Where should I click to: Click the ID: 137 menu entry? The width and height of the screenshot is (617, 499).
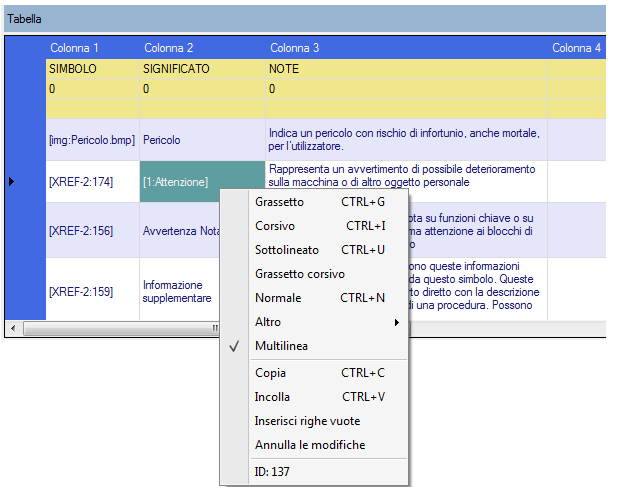click(329, 471)
